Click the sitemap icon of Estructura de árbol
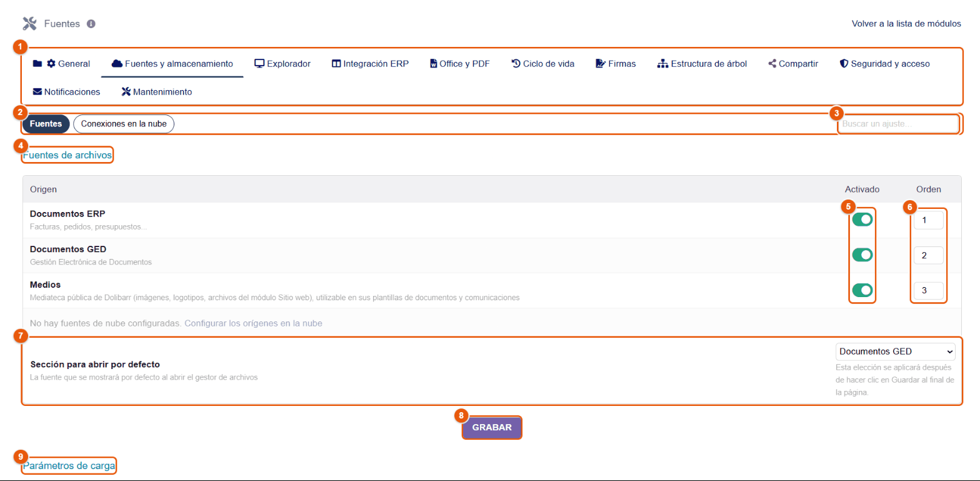980x481 pixels. 663,63
